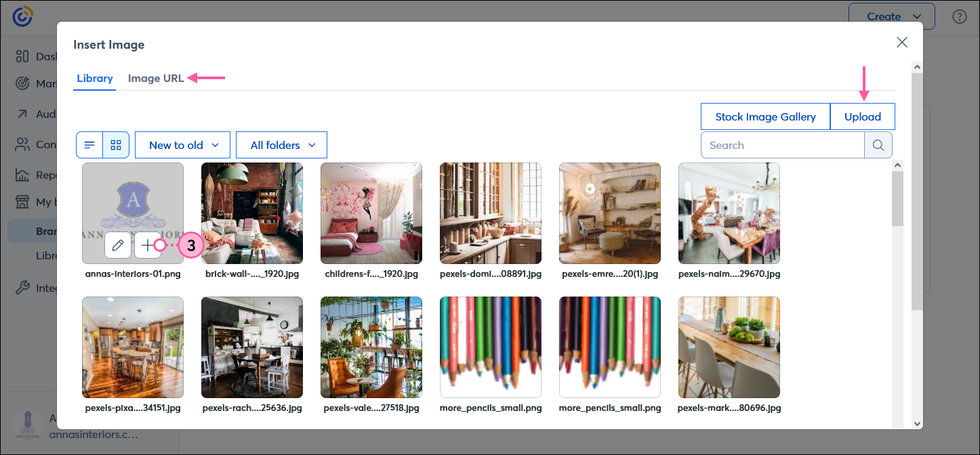Viewport: 980px width, 455px height.
Task: Close the Insert Image dialog
Action: [x=902, y=42]
